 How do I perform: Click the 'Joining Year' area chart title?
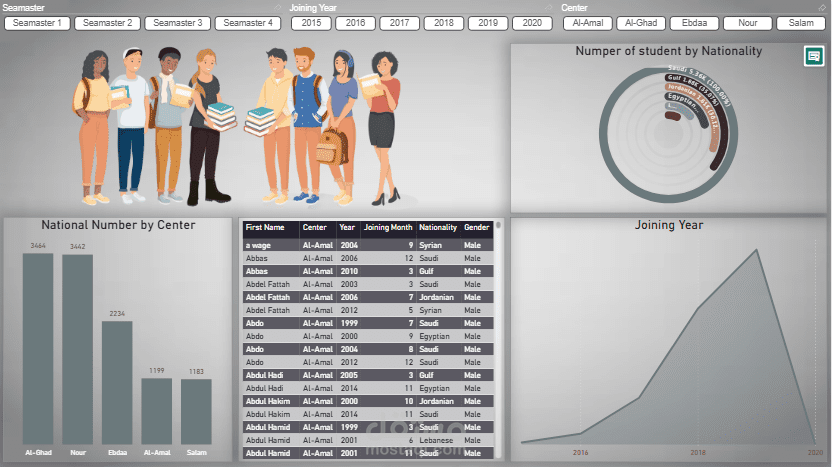[669, 225]
